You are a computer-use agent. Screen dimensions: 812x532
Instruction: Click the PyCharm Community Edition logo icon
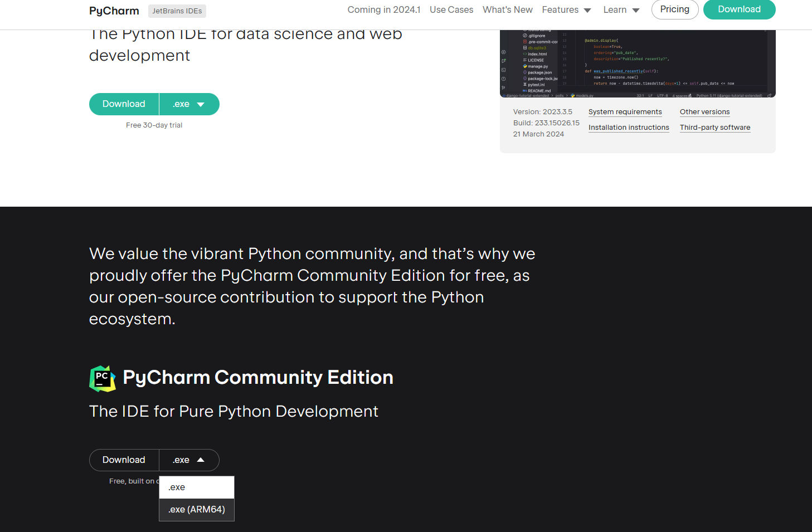coord(103,378)
